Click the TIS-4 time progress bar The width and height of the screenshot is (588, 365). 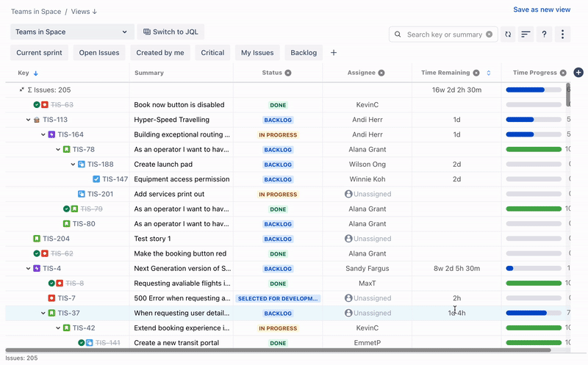click(x=534, y=268)
